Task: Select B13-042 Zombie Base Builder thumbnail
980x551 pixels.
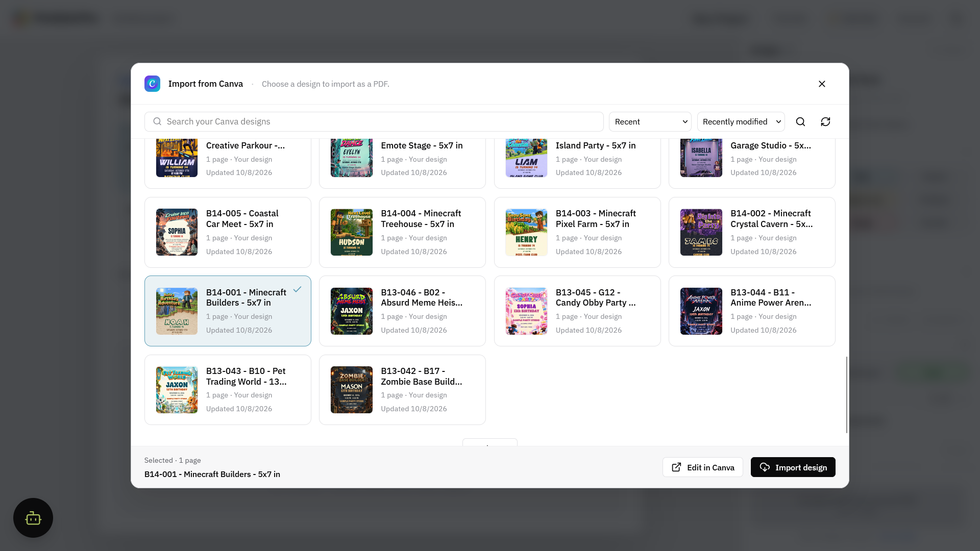Action: point(351,390)
